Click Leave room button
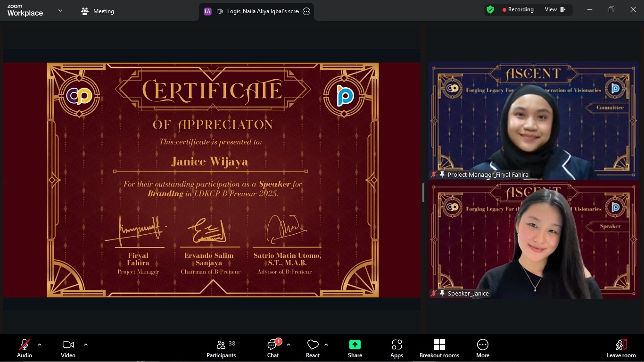Viewport: 644px width, 362px height. (621, 348)
